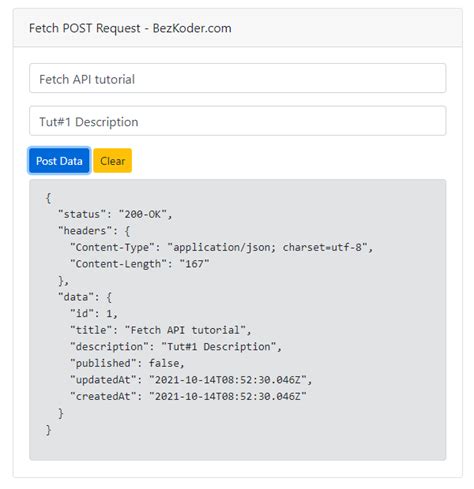Click the yellow Clear button
474x489 pixels.
(113, 161)
